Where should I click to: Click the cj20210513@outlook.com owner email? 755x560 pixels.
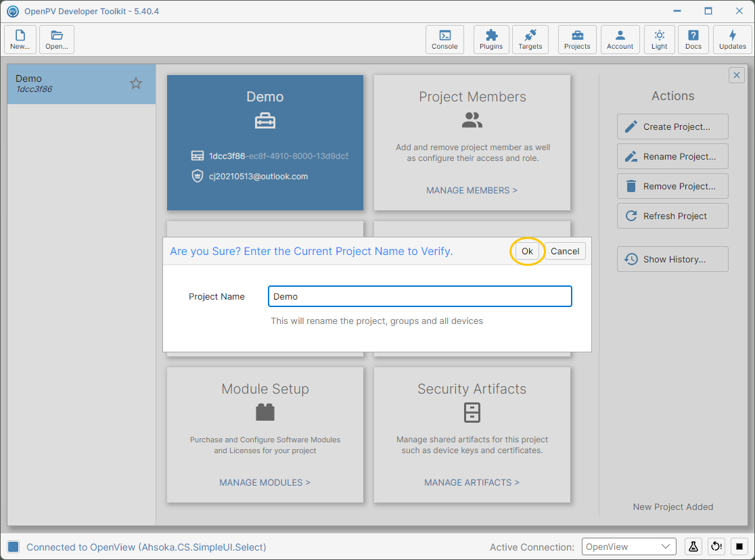(258, 177)
